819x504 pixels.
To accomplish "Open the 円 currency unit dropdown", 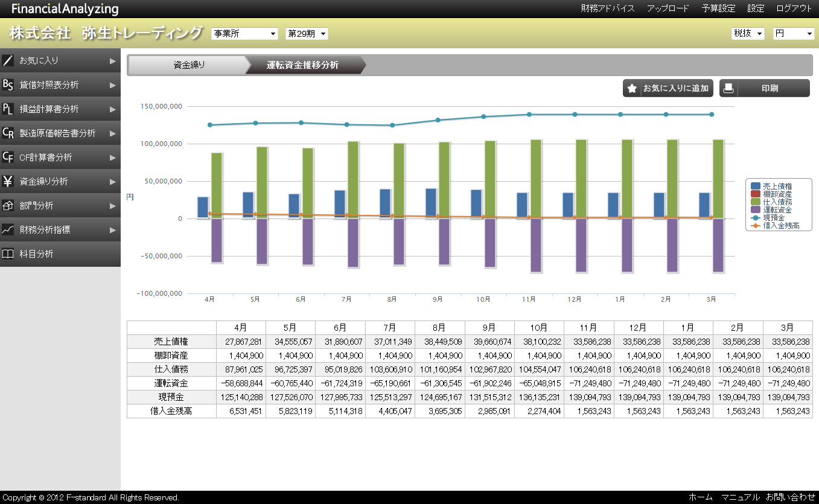I will (794, 34).
